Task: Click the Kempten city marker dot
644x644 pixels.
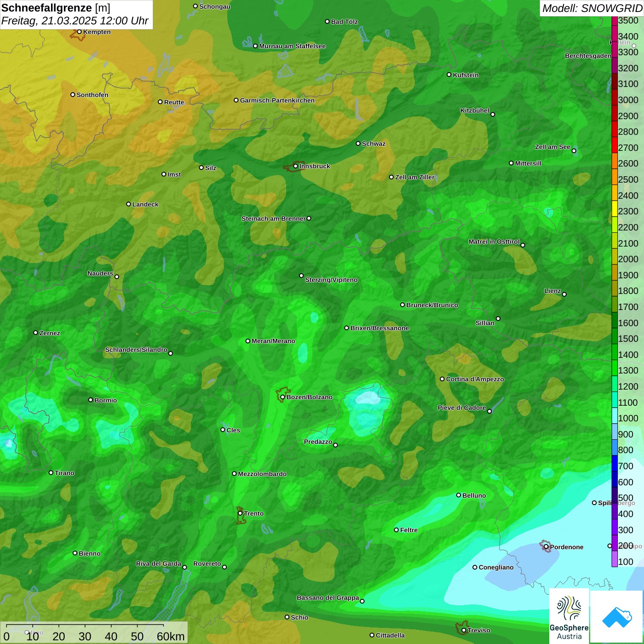Action: click(79, 32)
